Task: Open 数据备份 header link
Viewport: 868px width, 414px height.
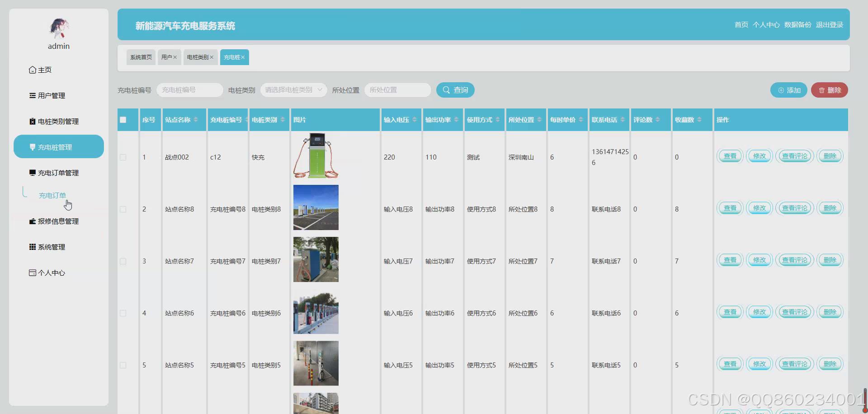Action: coord(798,24)
